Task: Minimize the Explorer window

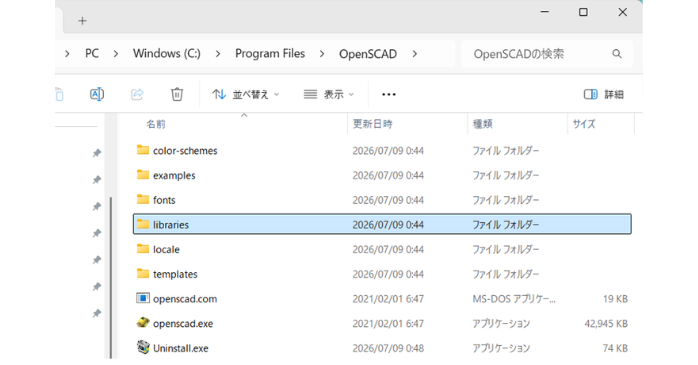Action: click(544, 12)
